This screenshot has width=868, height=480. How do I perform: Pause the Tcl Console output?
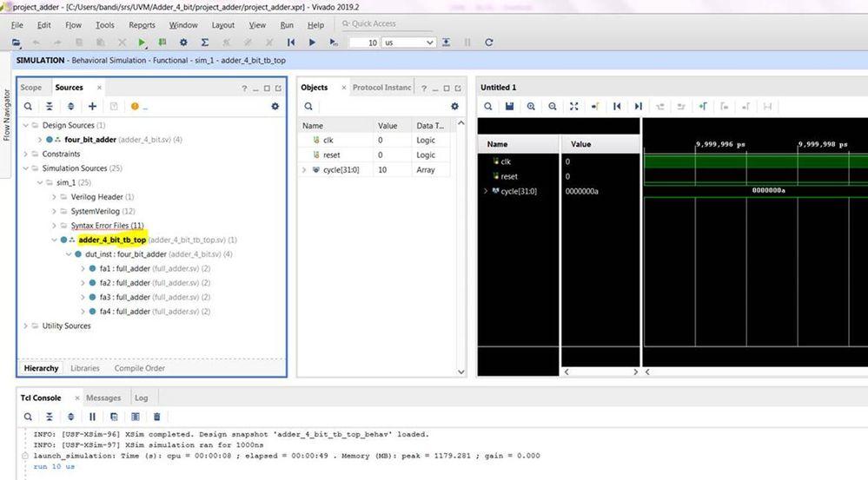coord(92,417)
